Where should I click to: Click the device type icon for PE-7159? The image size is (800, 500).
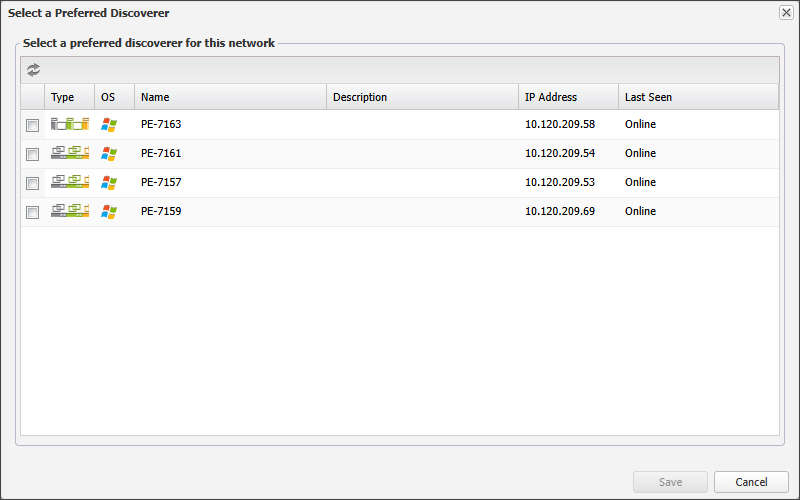click(x=70, y=212)
